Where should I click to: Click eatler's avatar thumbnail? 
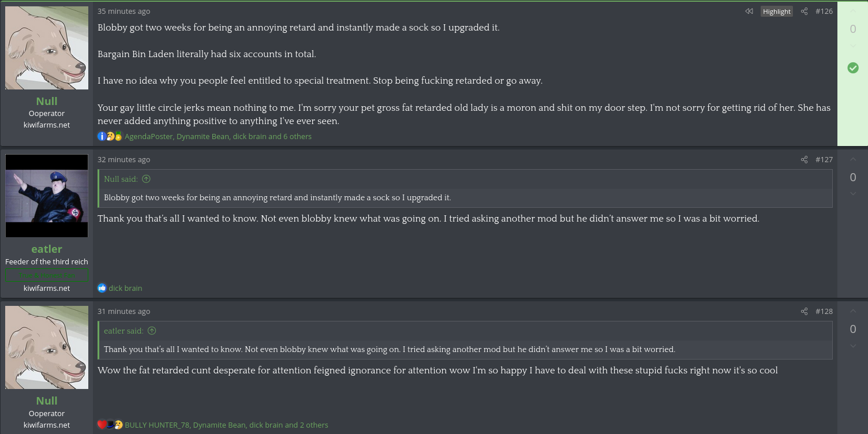(47, 196)
